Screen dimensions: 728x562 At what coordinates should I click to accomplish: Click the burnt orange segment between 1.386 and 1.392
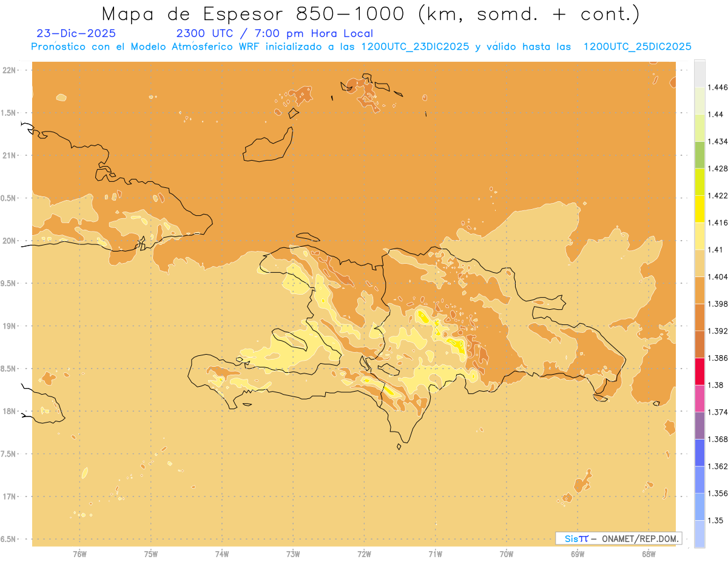tap(699, 344)
